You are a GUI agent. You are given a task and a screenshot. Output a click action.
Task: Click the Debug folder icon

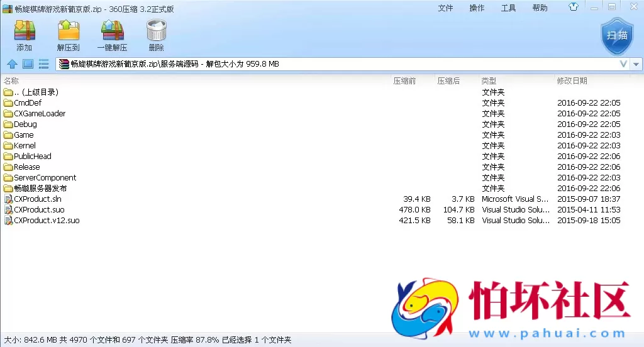point(8,124)
